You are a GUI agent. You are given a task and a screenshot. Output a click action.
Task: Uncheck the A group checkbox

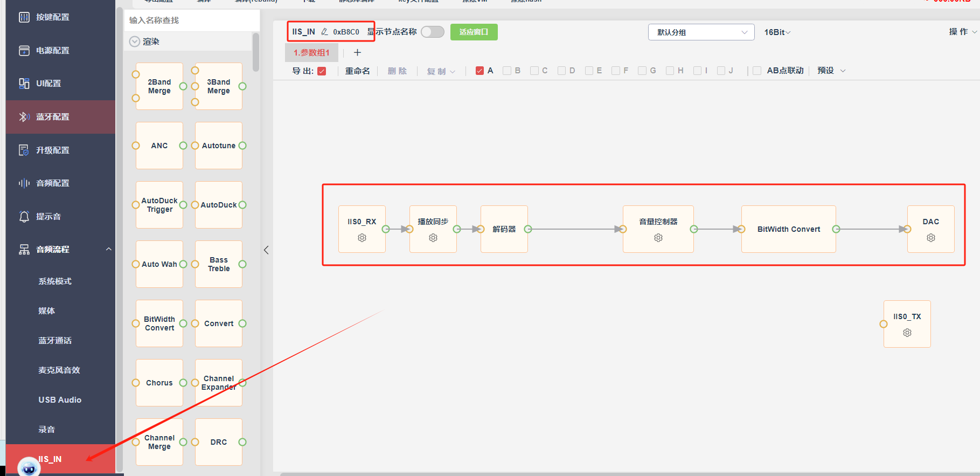pyautogui.click(x=479, y=71)
